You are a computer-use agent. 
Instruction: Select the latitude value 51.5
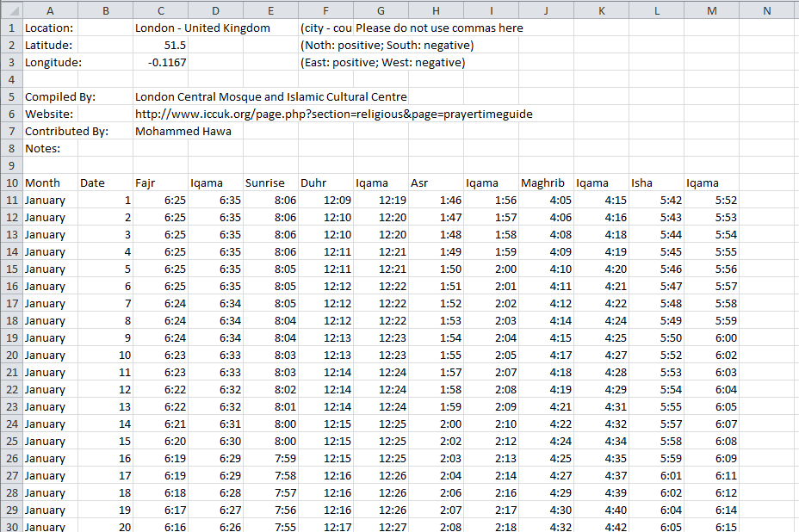[160, 45]
